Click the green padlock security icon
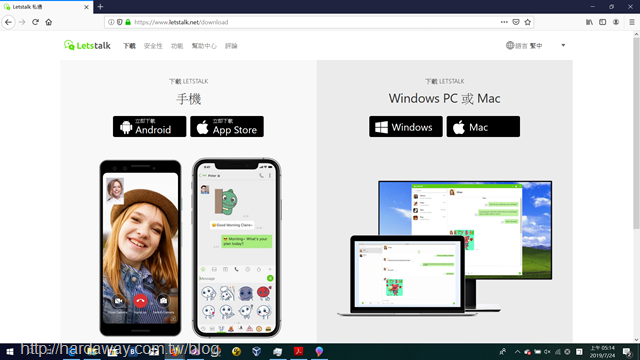This screenshot has height=360, width=640. (128, 22)
